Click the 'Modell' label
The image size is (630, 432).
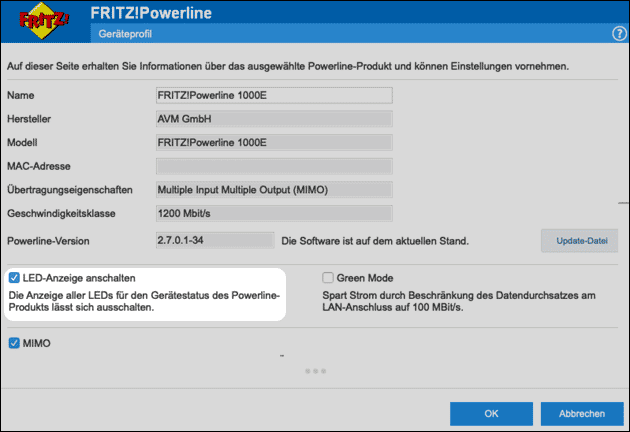pos(22,143)
